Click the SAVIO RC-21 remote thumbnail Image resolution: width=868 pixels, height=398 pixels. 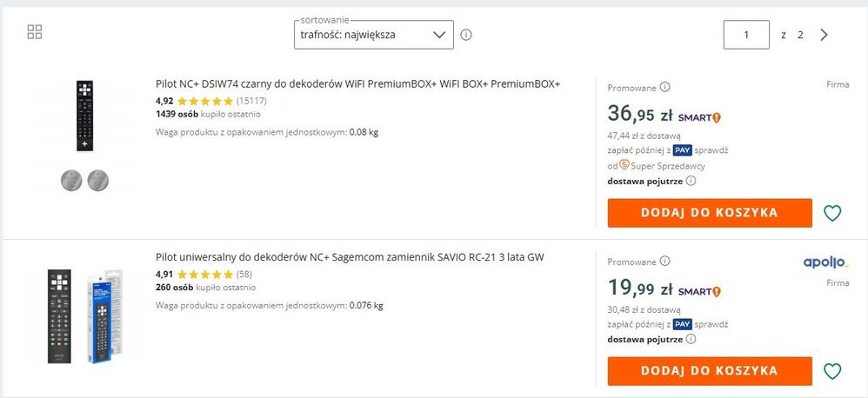(84, 316)
